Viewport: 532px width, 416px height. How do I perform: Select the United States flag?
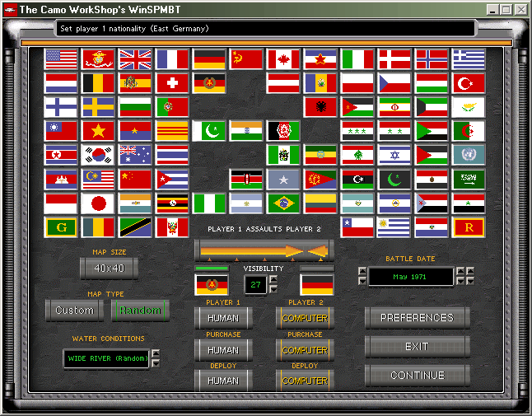click(61, 59)
